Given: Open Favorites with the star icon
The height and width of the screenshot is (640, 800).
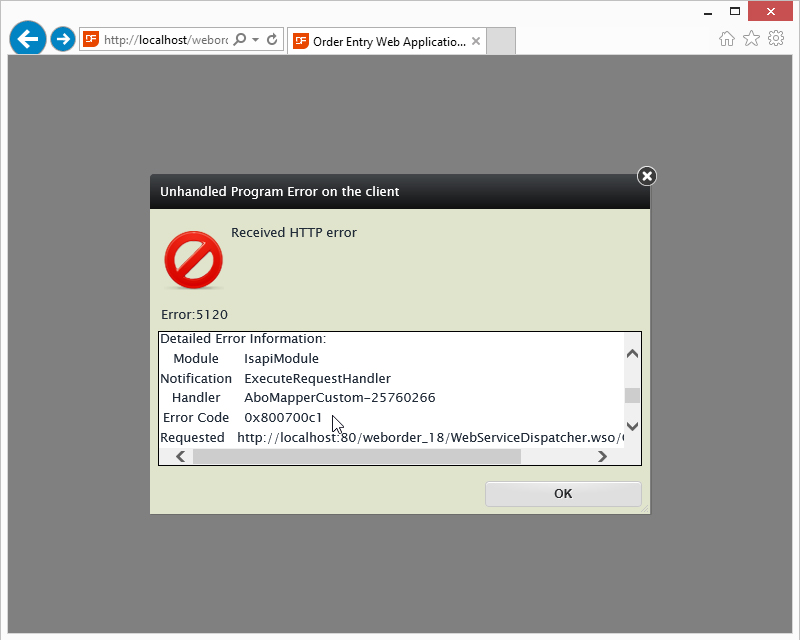Looking at the screenshot, I should pos(752,38).
